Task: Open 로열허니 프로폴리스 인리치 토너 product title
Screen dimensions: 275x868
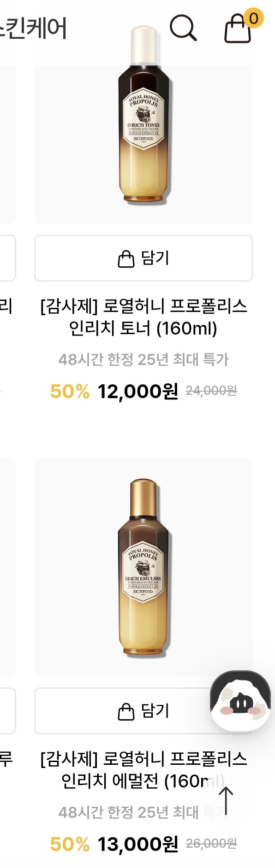Action: pyautogui.click(x=143, y=317)
